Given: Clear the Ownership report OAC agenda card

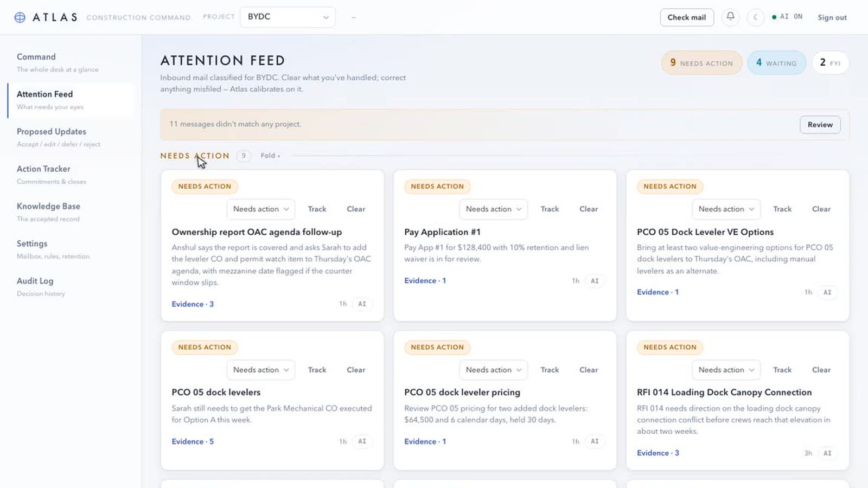Looking at the screenshot, I should [x=356, y=209].
